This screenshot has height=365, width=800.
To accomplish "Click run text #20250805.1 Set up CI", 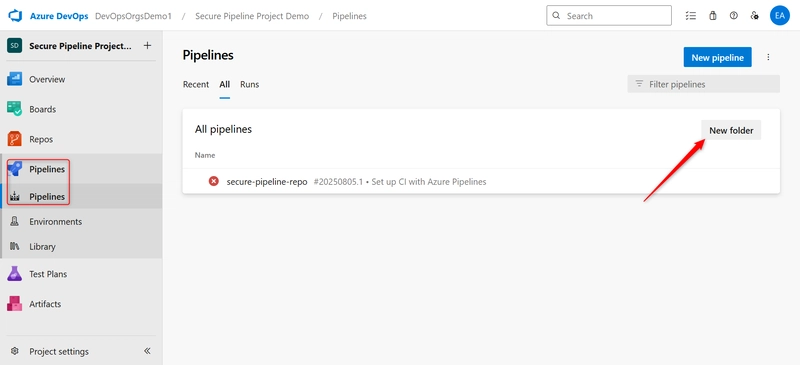I will point(400,182).
